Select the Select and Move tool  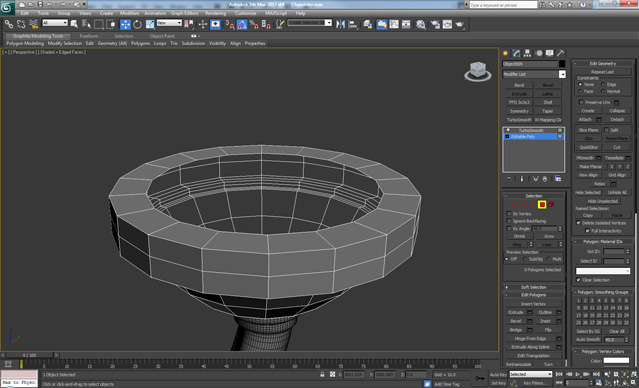coord(125,24)
